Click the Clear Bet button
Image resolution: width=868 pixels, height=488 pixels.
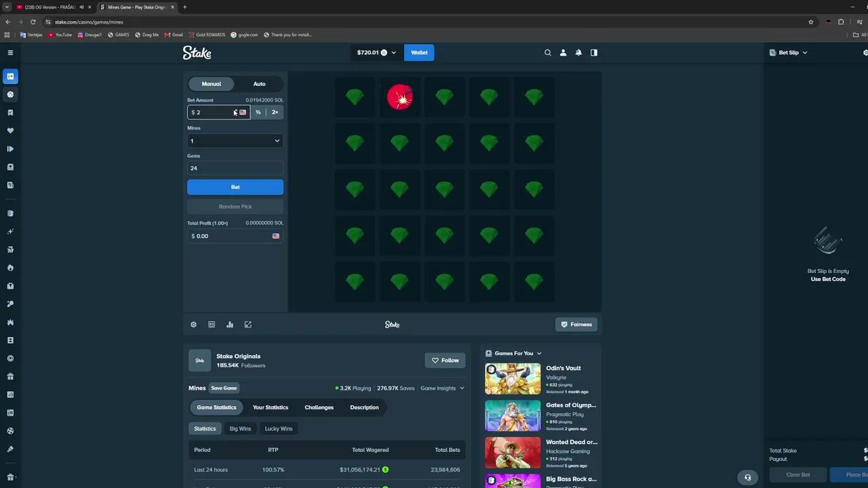798,474
